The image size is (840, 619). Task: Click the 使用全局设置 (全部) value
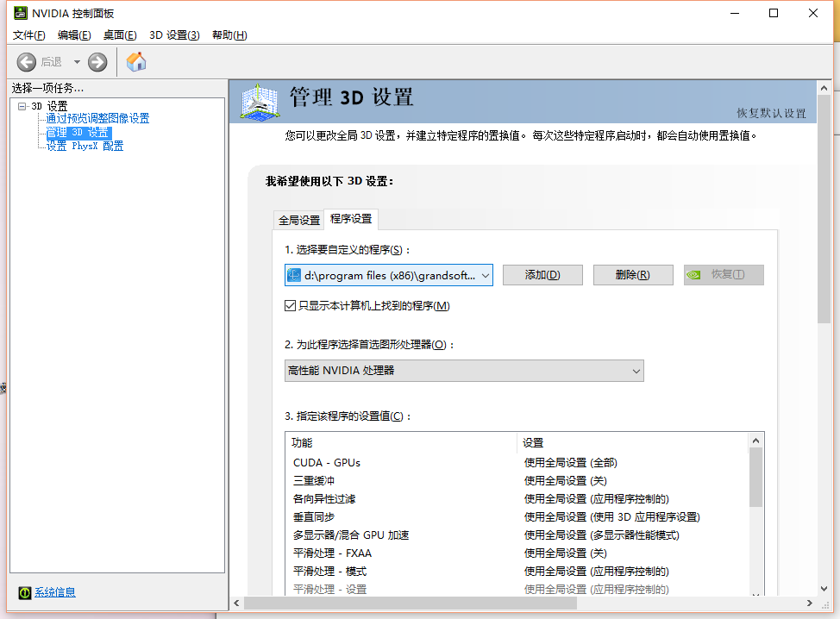pyautogui.click(x=571, y=463)
